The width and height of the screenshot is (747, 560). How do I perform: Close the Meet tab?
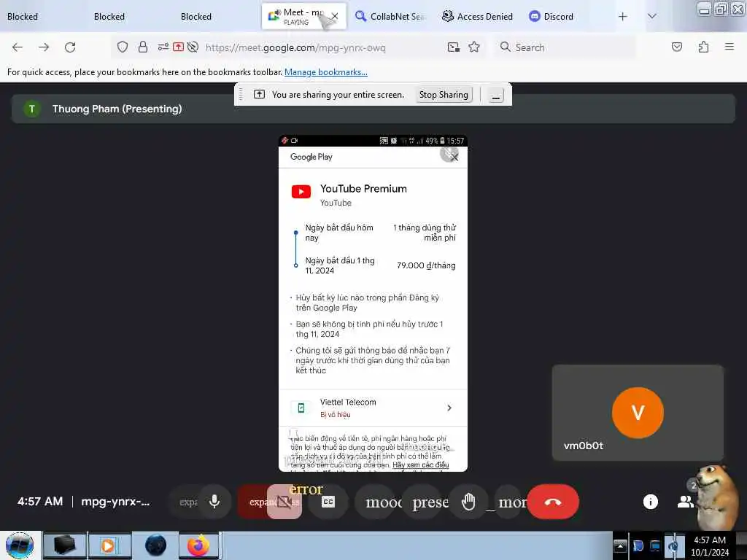(x=335, y=16)
